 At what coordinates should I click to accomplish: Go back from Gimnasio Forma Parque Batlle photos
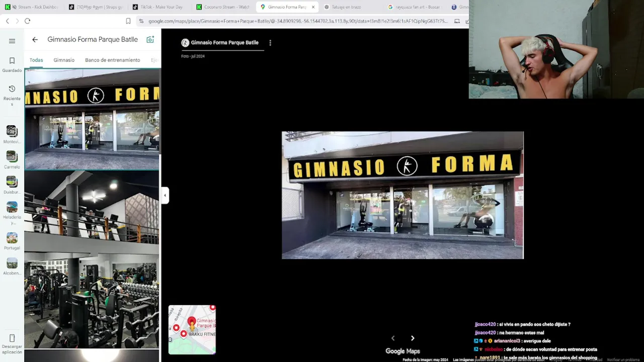[35, 39]
